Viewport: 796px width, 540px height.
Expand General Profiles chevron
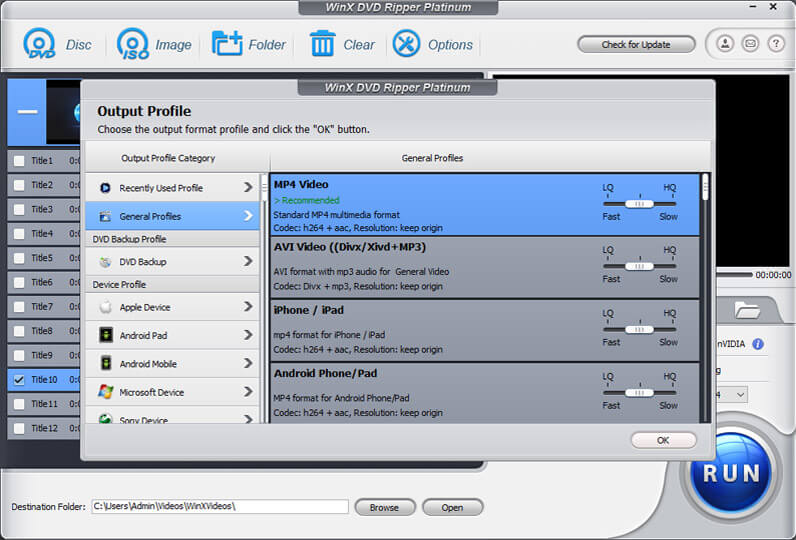pos(248,216)
